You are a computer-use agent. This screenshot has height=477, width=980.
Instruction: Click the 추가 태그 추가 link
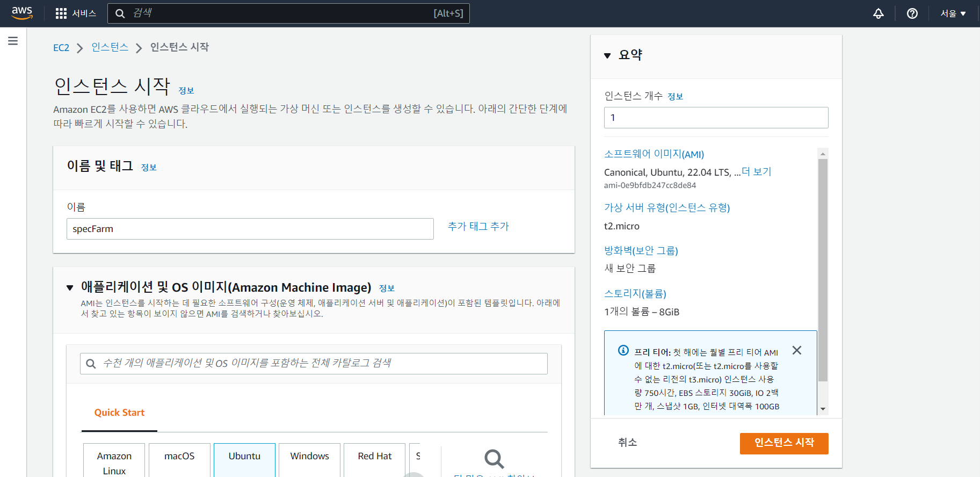(x=478, y=227)
